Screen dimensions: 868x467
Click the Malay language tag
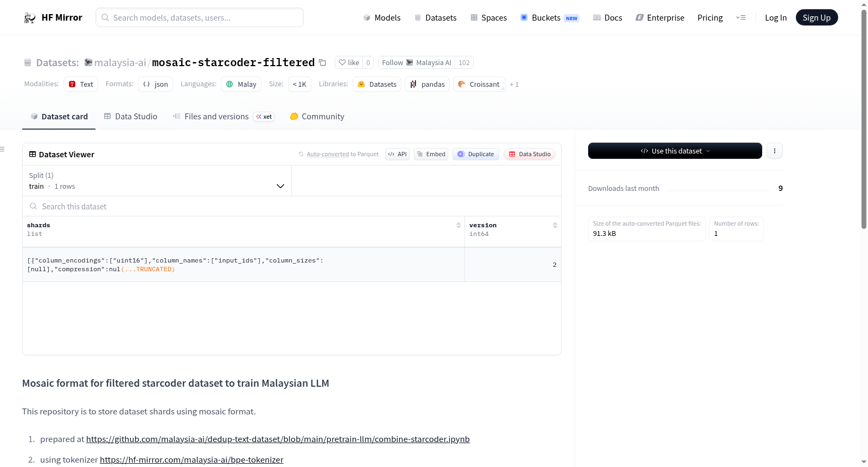tap(241, 84)
